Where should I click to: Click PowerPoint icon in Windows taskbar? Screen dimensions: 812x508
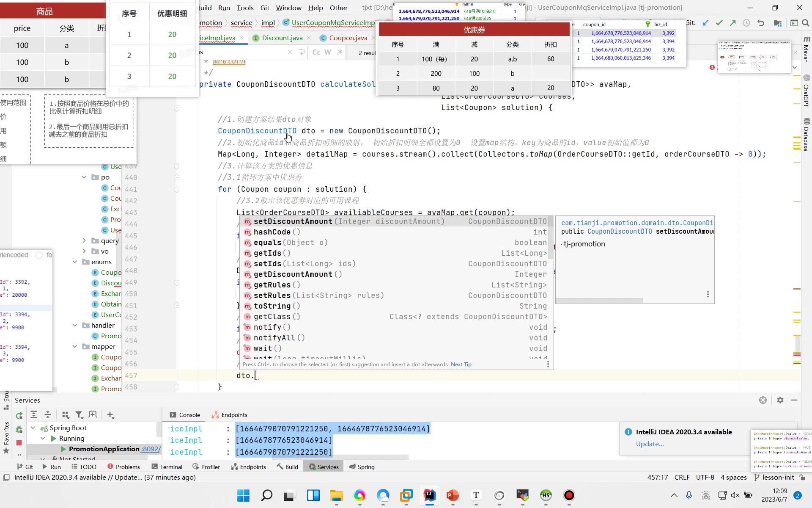tap(453, 495)
